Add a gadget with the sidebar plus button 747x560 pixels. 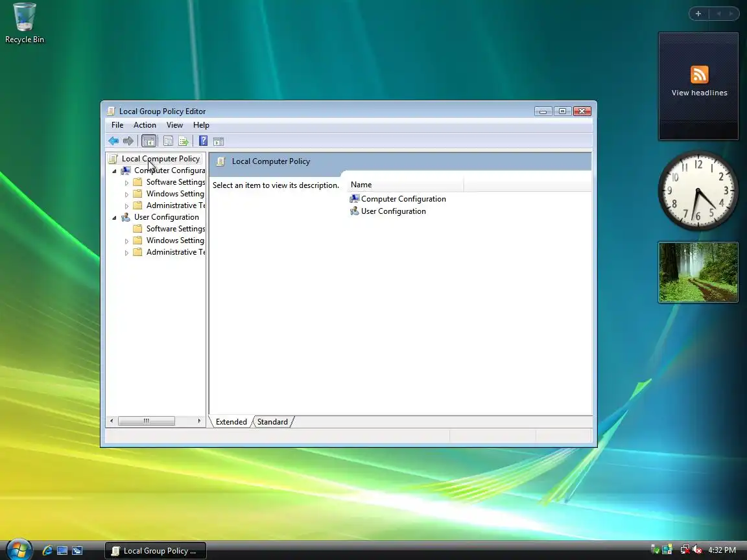698,14
